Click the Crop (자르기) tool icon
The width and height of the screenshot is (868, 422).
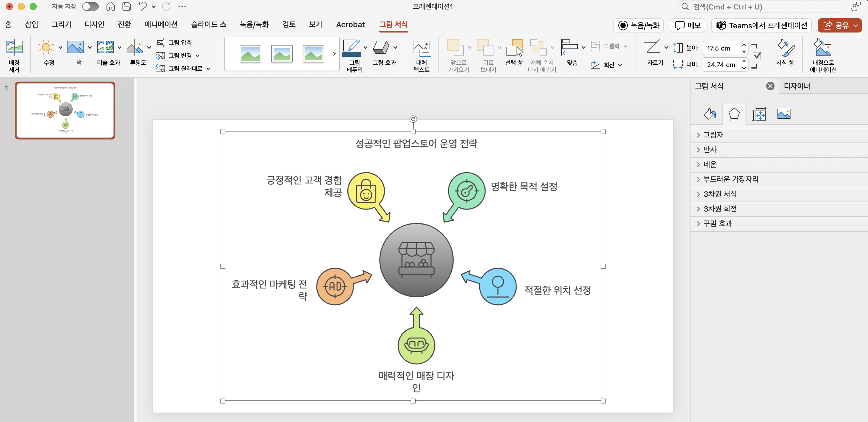coord(652,48)
